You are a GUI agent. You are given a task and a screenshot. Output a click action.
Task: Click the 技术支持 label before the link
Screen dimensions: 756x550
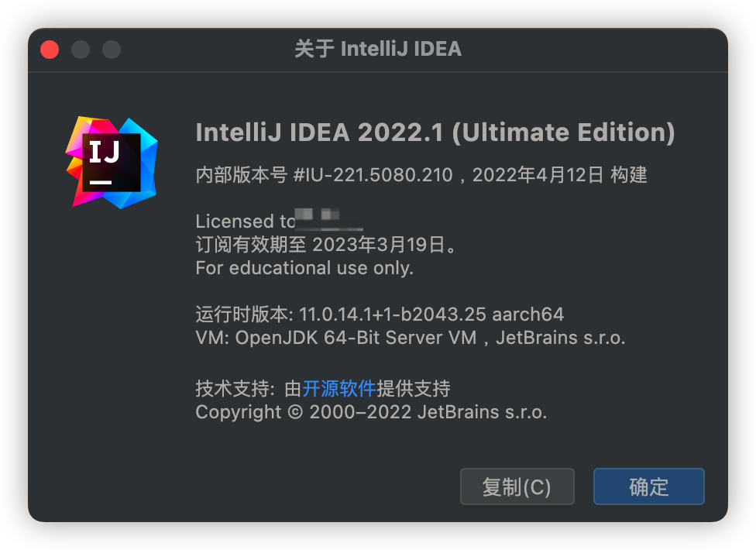click(234, 388)
